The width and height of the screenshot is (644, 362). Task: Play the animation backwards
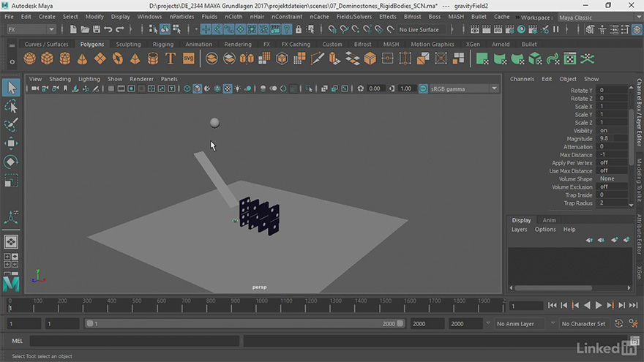(x=588, y=305)
